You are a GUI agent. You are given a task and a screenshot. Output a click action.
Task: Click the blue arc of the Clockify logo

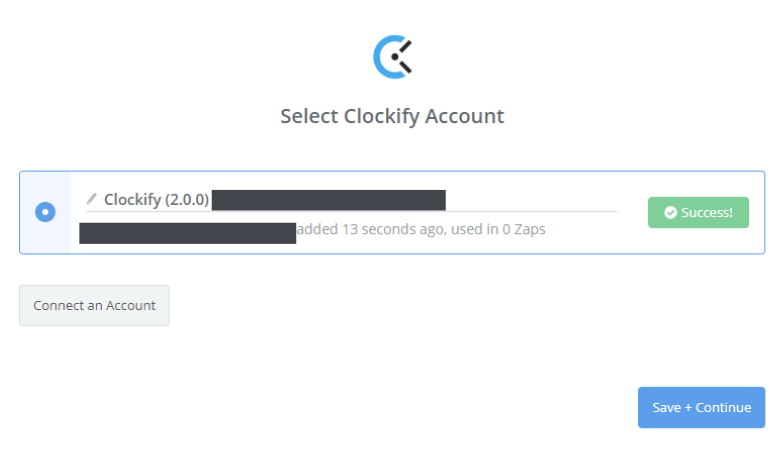coord(378,57)
